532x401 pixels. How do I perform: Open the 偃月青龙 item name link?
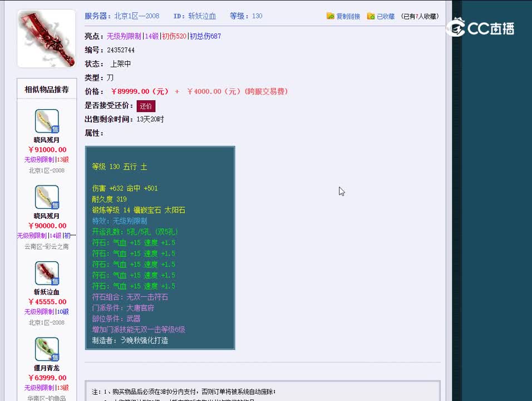pos(47,368)
